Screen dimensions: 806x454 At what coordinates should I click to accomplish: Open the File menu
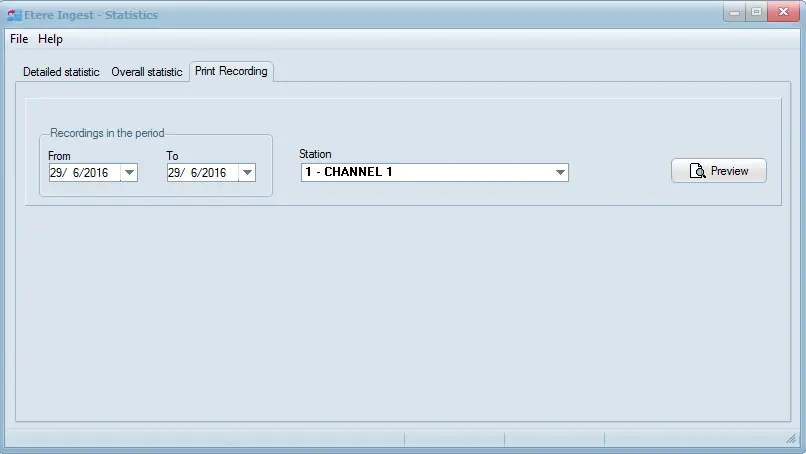(19, 39)
